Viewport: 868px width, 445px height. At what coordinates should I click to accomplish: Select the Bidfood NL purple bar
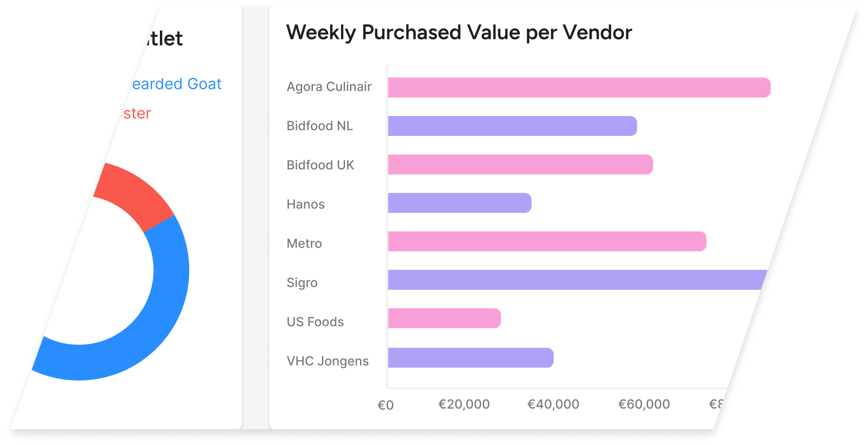pyautogui.click(x=512, y=126)
